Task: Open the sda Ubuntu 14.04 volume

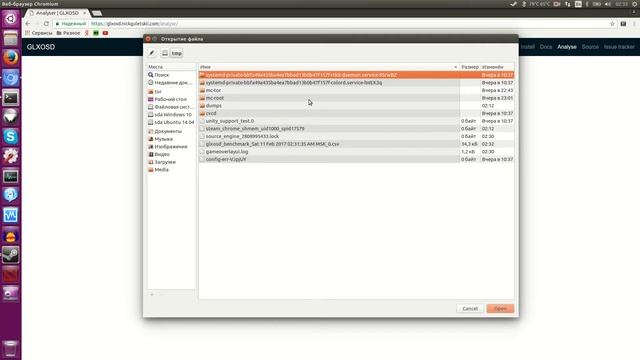Action: [171, 122]
